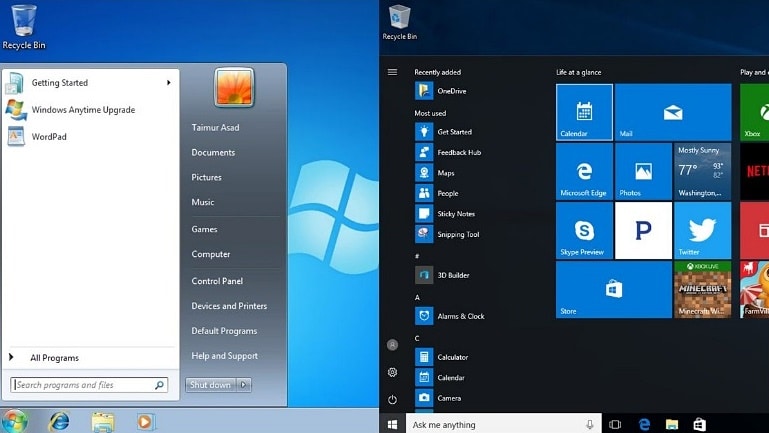Screen dimensions: 769x433
Task: Click the Windows 10 Start button
Action: [x=392, y=424]
